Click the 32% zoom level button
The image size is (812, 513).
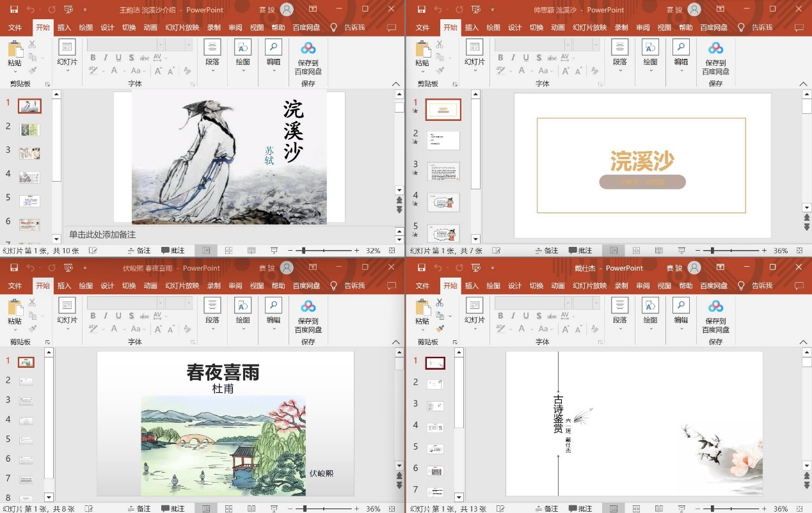373,251
